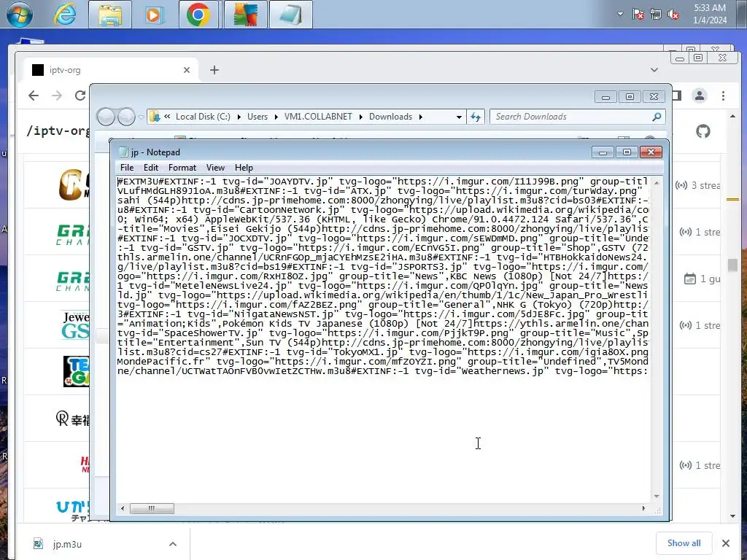The width and height of the screenshot is (747, 560).
Task: Click the Explorer search magnifier icon
Action: (657, 117)
